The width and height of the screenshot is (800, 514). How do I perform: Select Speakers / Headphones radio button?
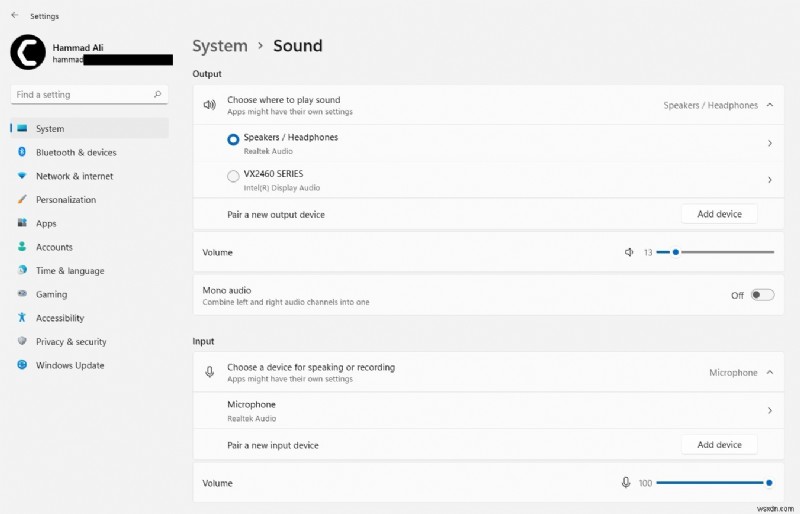[233, 141]
